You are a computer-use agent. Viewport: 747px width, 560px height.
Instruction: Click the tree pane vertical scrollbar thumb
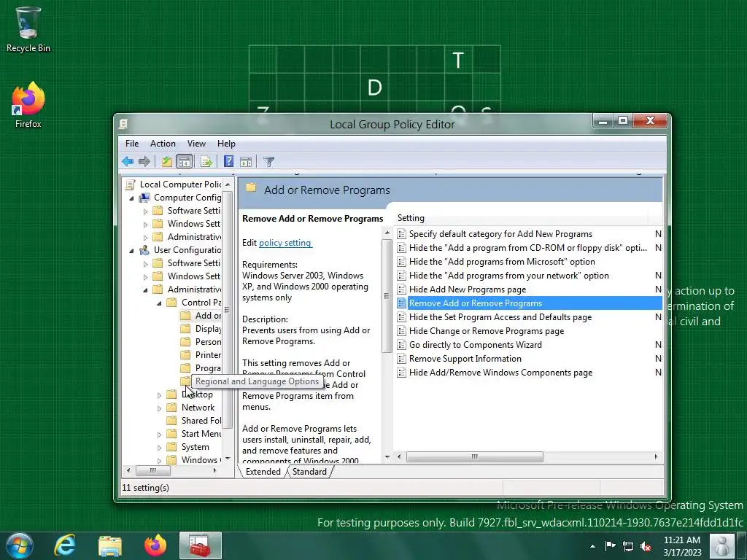[228, 310]
